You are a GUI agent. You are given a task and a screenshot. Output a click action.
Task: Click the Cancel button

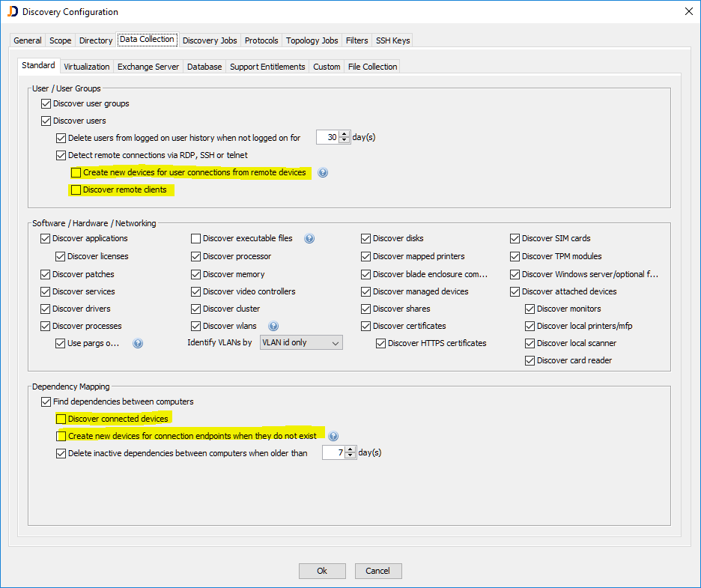point(378,571)
